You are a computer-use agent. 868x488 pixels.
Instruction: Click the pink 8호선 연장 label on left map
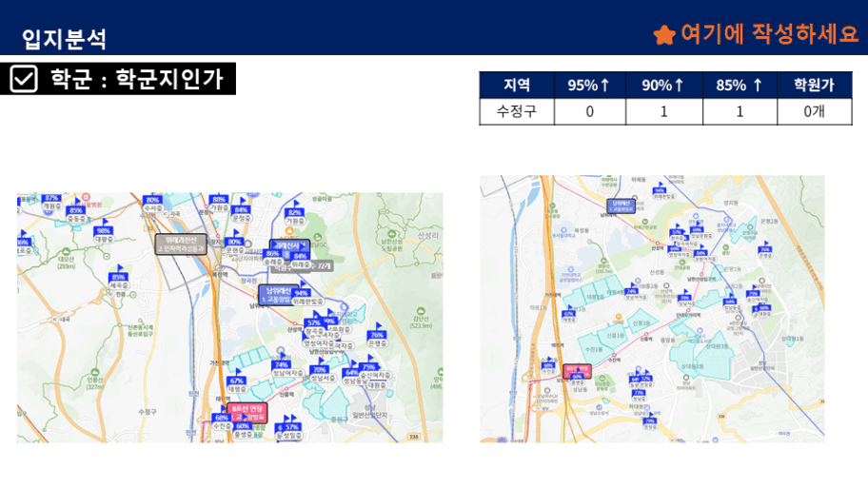click(247, 413)
